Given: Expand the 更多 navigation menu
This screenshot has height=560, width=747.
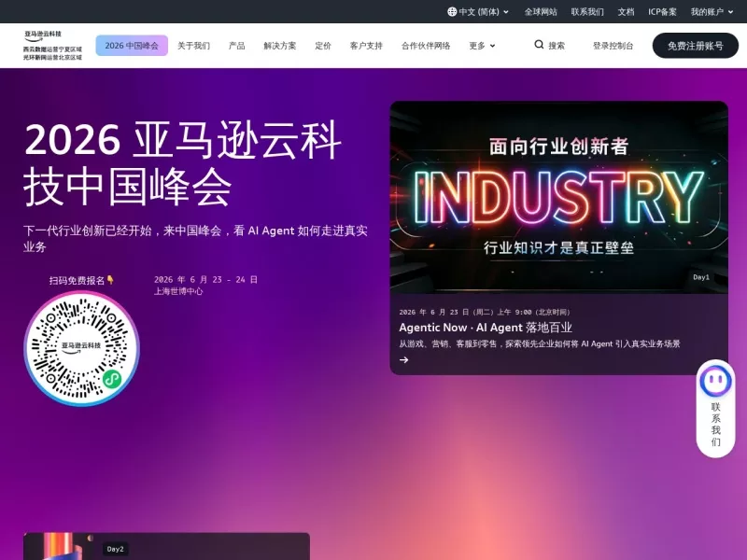Looking at the screenshot, I should [x=482, y=46].
